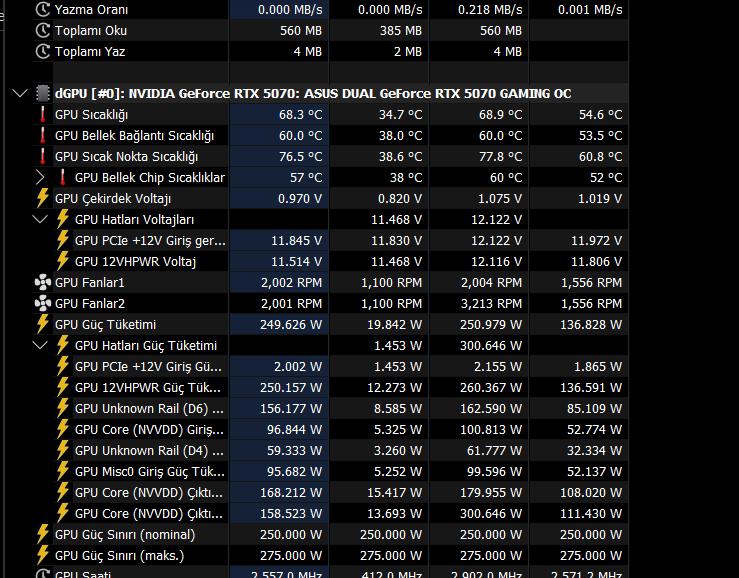
Task: Select the GPU Güç Tüketimi label
Action: [x=105, y=324]
